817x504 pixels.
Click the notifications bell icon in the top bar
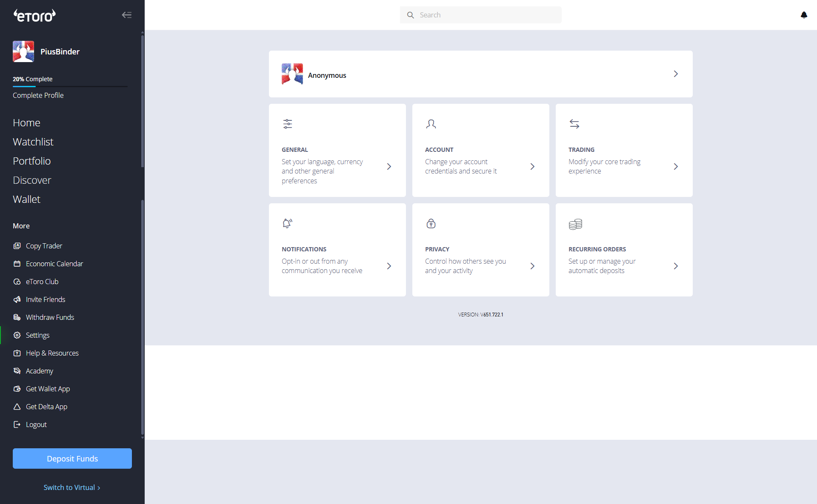(x=804, y=15)
